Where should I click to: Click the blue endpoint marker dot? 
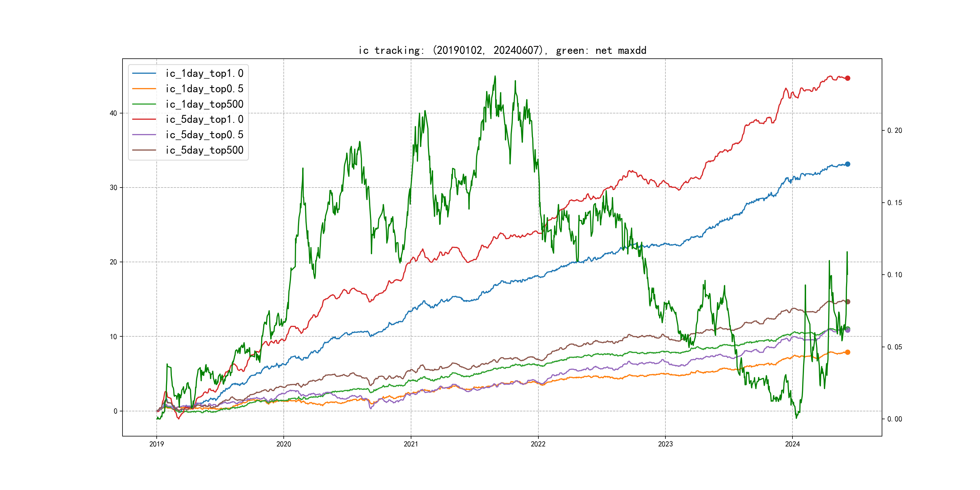pyautogui.click(x=848, y=164)
